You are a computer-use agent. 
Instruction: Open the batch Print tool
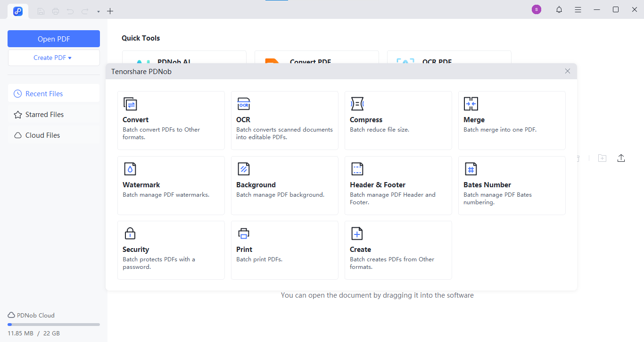coord(284,250)
